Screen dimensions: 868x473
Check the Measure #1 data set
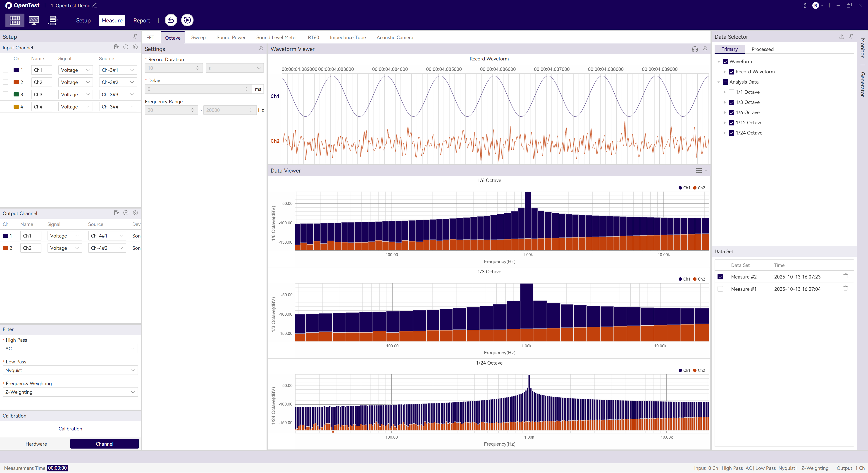720,289
